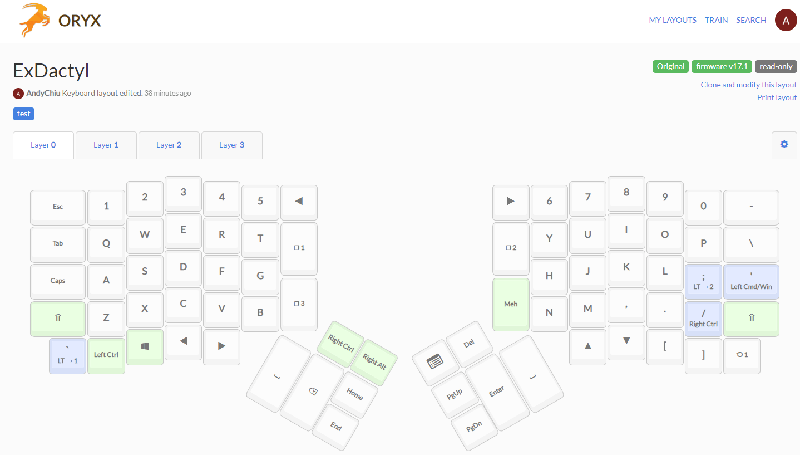The width and height of the screenshot is (800, 455).
Task: Select the keyboard icon thumb key
Action: coord(434,362)
